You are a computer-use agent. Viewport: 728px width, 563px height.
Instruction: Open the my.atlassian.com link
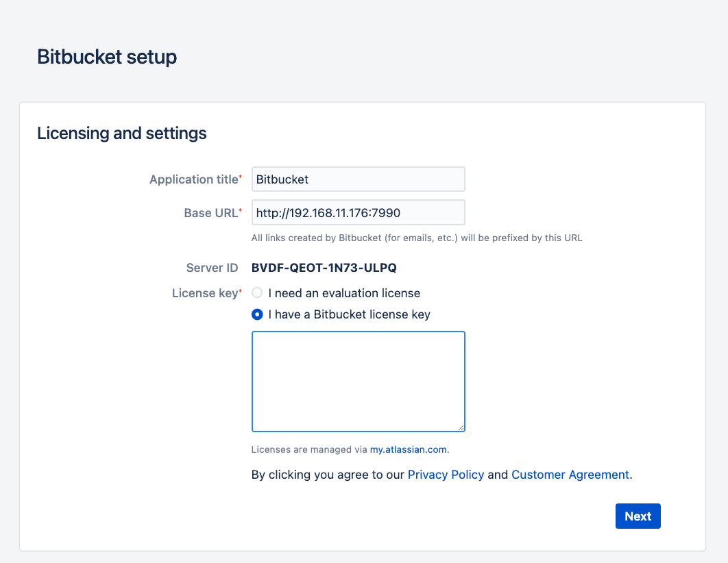tap(408, 449)
